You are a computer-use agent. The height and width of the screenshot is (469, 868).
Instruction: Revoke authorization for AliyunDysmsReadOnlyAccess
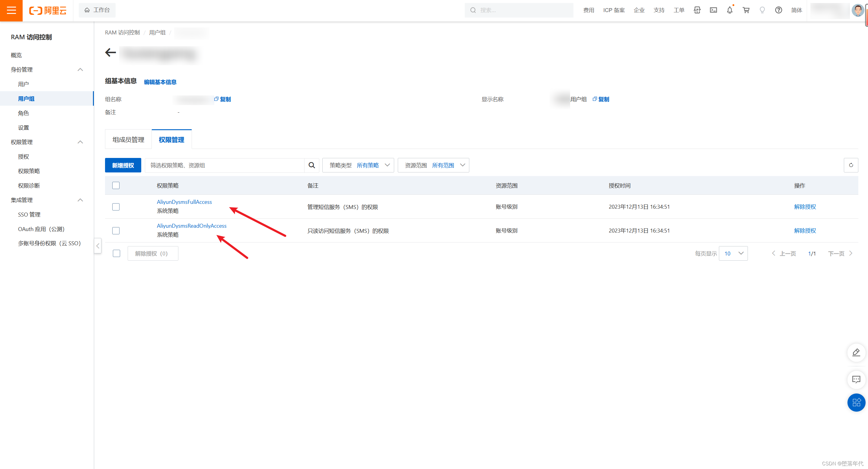[x=805, y=231]
